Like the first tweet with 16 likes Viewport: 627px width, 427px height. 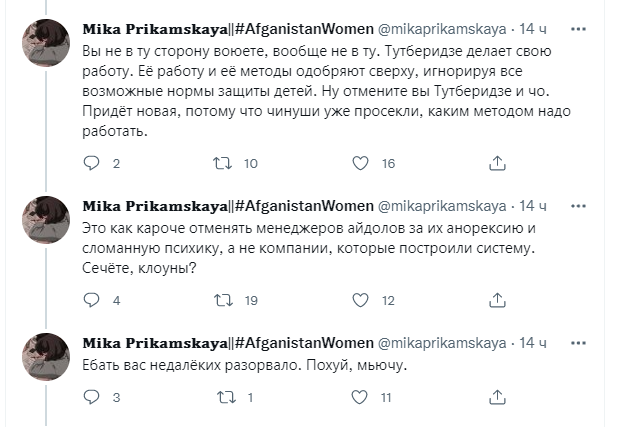click(x=361, y=163)
